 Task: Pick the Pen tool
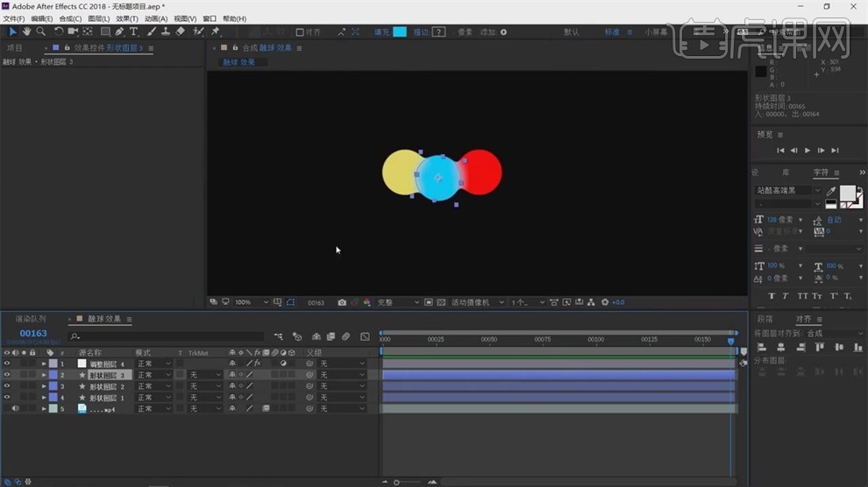pyautogui.click(x=119, y=32)
